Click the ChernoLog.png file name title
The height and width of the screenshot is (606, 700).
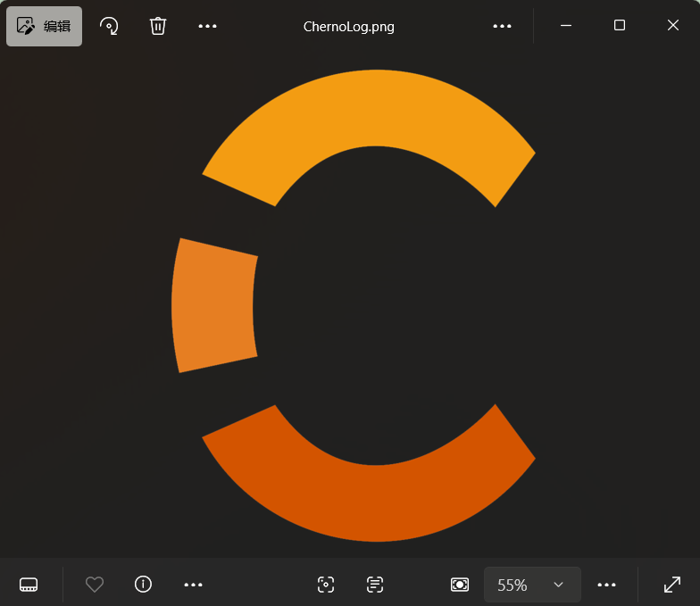pyautogui.click(x=348, y=27)
